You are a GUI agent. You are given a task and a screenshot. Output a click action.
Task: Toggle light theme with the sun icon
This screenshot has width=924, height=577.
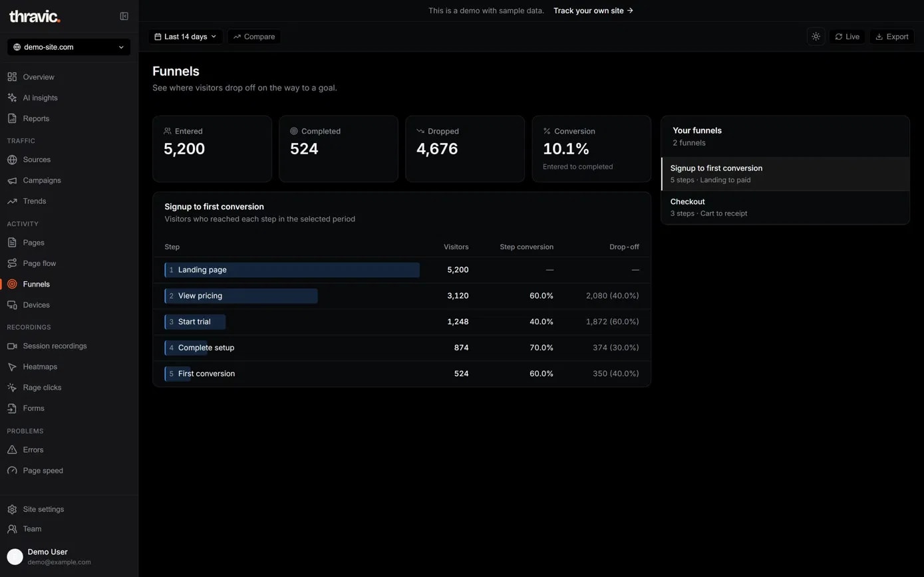pos(816,37)
